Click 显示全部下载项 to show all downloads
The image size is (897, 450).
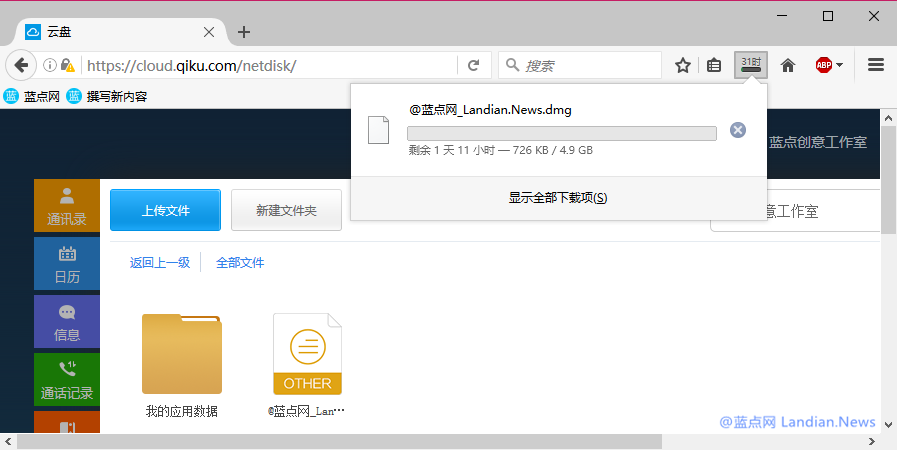click(558, 198)
